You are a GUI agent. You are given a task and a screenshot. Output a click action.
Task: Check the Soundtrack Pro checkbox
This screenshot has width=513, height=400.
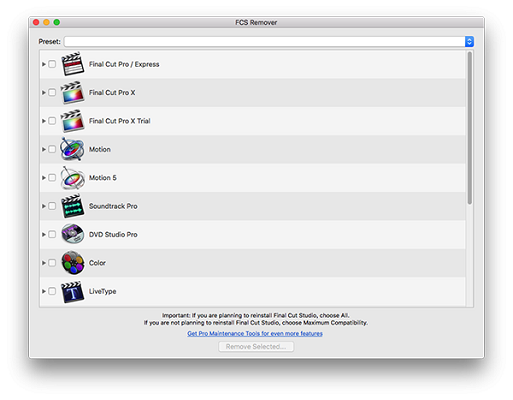52,206
